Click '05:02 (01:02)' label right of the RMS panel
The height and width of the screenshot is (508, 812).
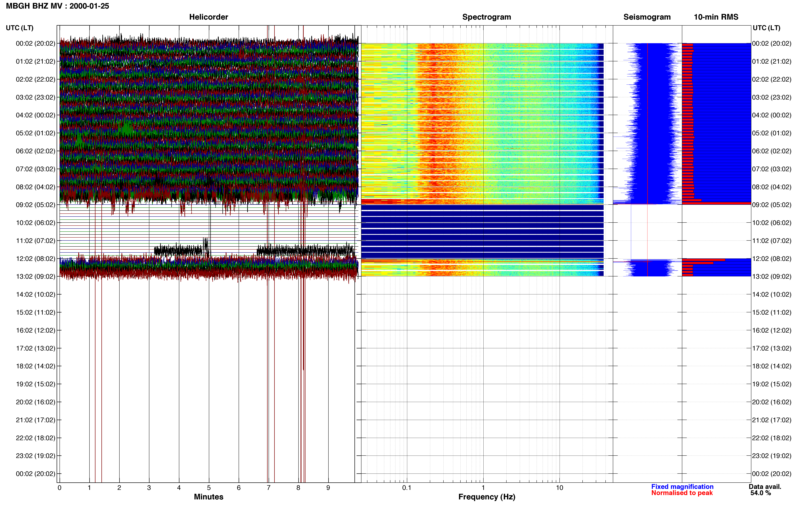tap(772, 133)
